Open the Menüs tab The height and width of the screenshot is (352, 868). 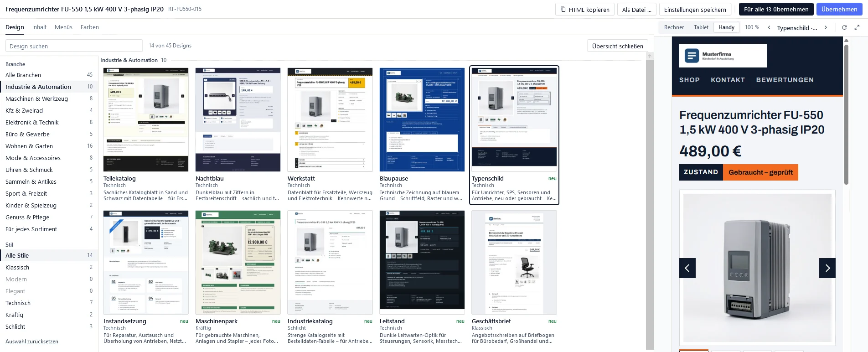[63, 27]
